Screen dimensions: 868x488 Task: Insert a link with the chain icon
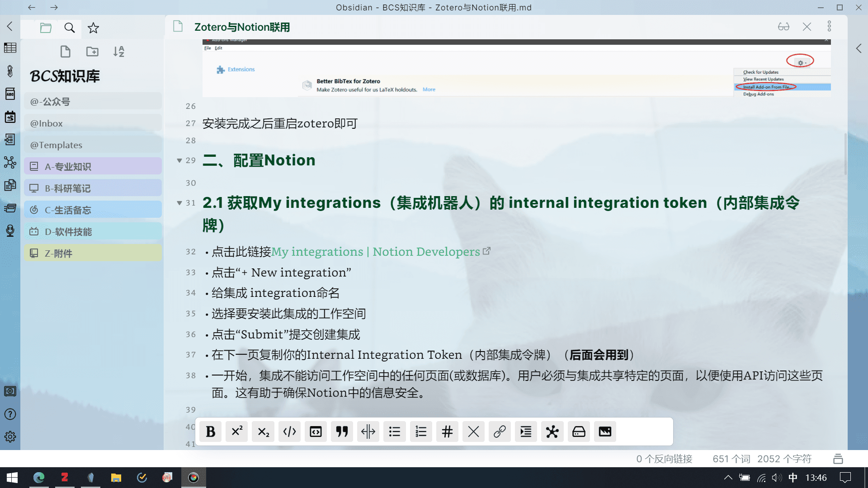(500, 432)
